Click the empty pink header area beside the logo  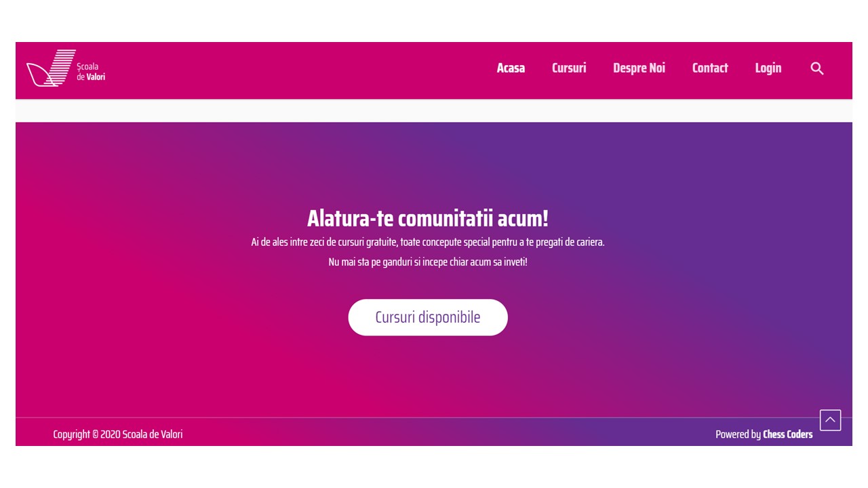click(x=298, y=70)
